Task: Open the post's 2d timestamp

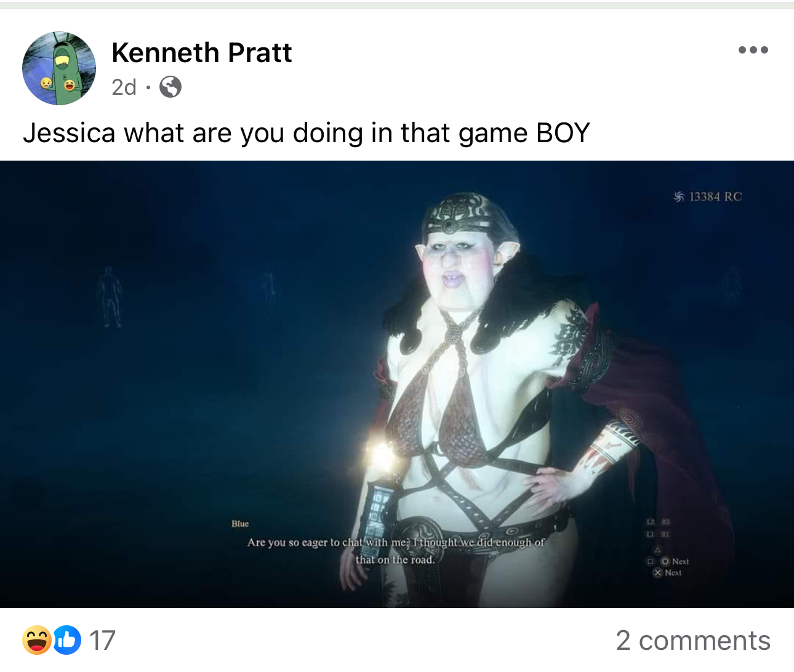Action: [124, 87]
